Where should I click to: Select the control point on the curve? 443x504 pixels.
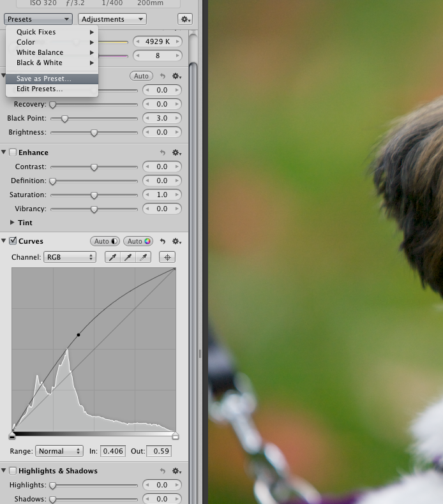point(78,335)
